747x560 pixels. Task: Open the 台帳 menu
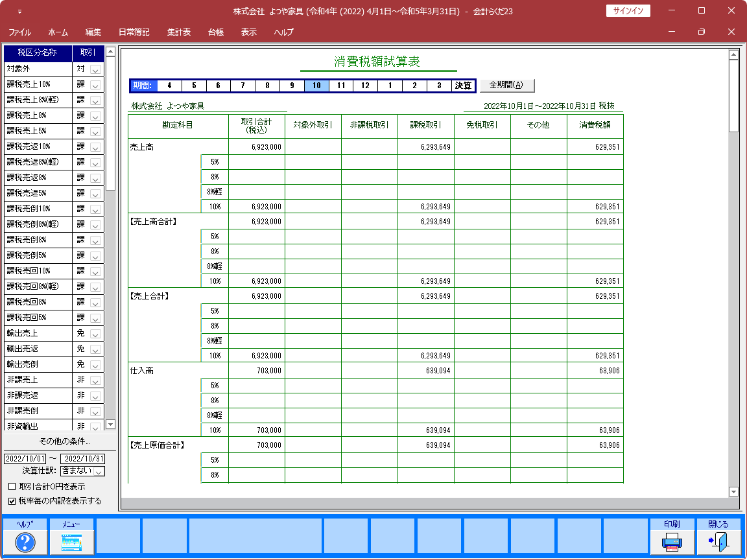click(216, 32)
